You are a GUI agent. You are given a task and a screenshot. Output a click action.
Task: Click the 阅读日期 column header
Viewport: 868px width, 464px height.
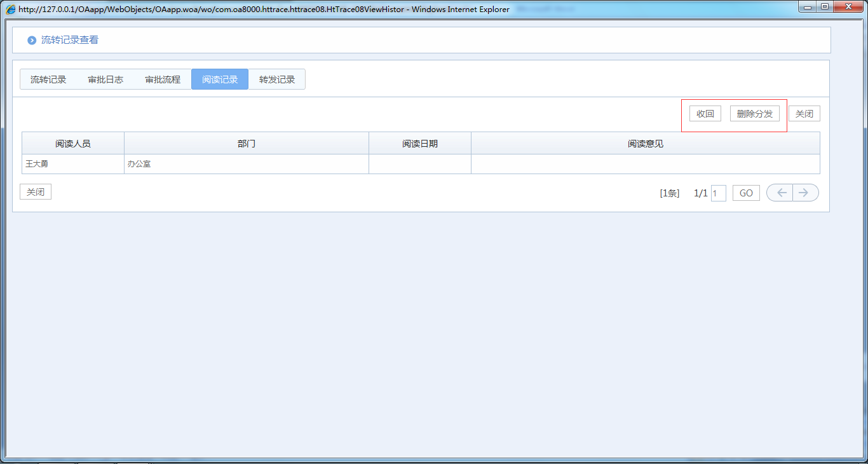[419, 144]
